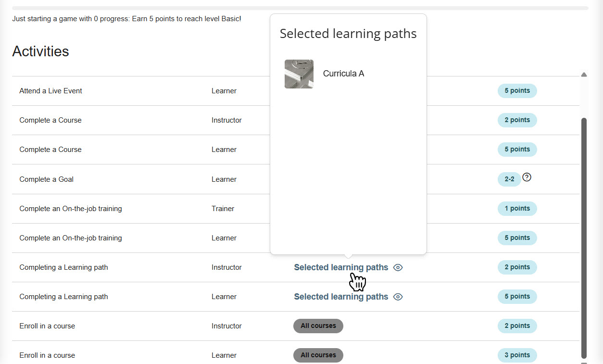The image size is (603, 364).
Task: Select the Curricula A label in the popup
Action: point(343,73)
